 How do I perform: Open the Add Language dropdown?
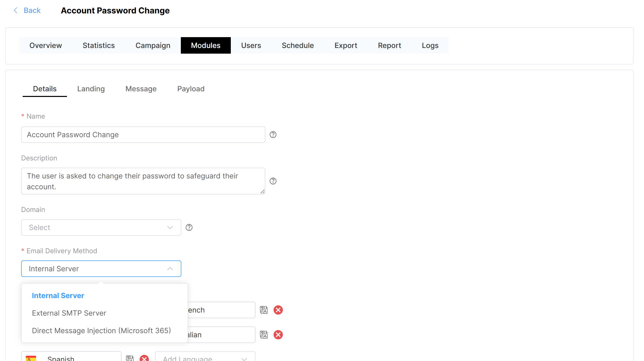pyautogui.click(x=205, y=356)
